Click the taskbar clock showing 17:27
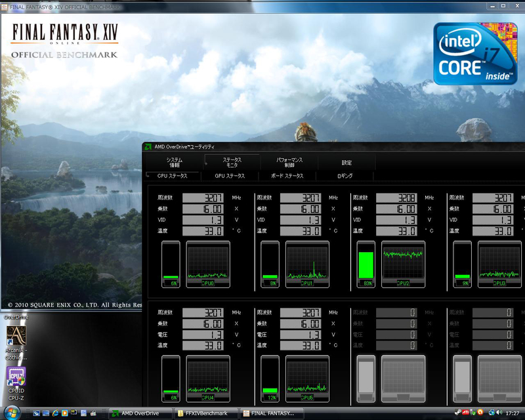 click(x=513, y=413)
